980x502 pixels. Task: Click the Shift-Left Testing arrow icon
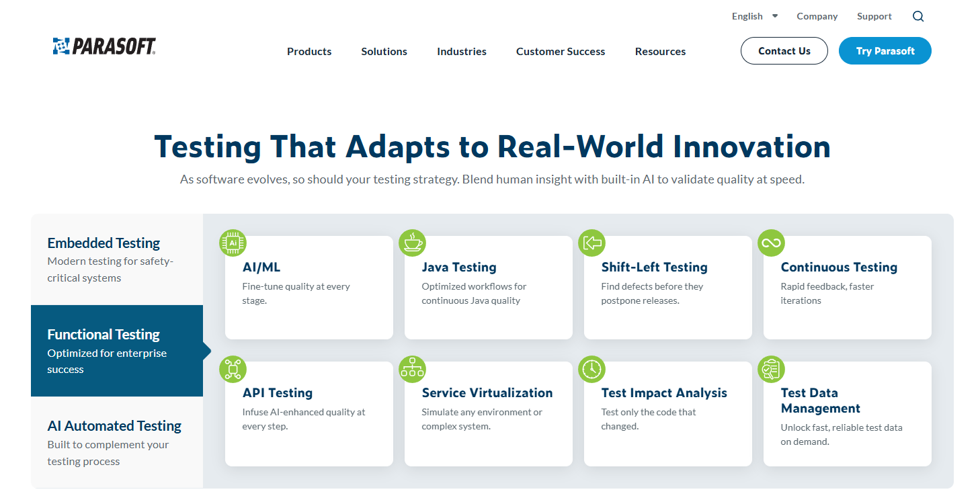pos(592,243)
